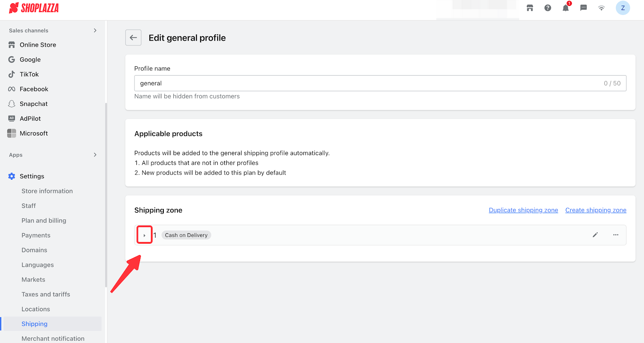Click Create shipping zone link
The height and width of the screenshot is (343, 644).
click(596, 210)
